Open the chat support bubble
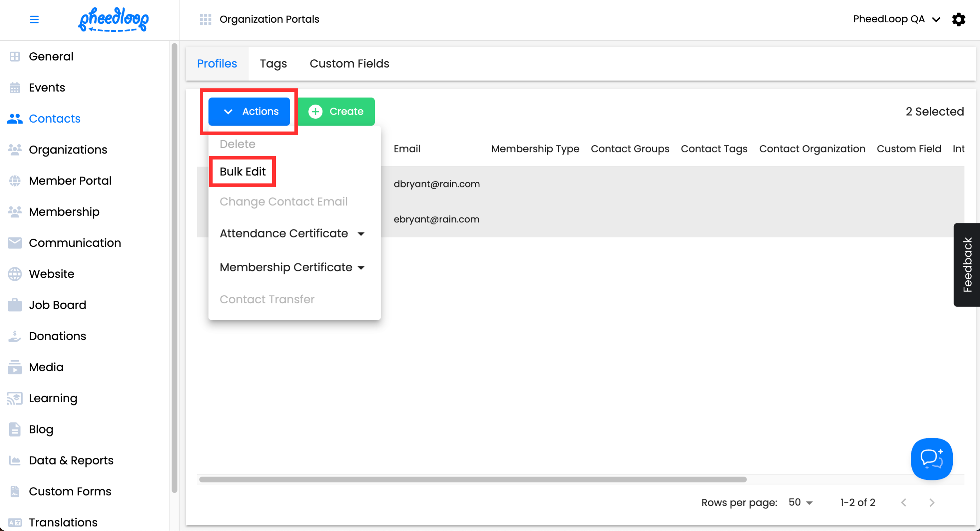Image resolution: width=980 pixels, height=531 pixels. point(931,459)
